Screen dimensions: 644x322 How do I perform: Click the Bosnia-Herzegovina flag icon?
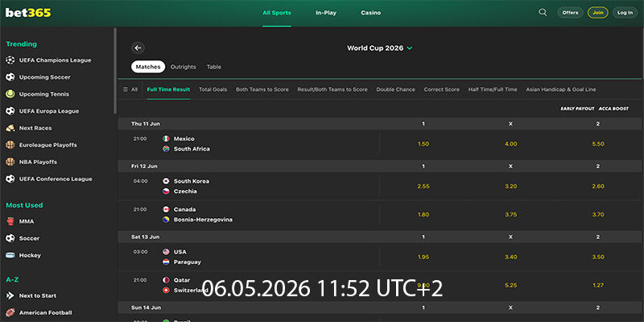166,220
